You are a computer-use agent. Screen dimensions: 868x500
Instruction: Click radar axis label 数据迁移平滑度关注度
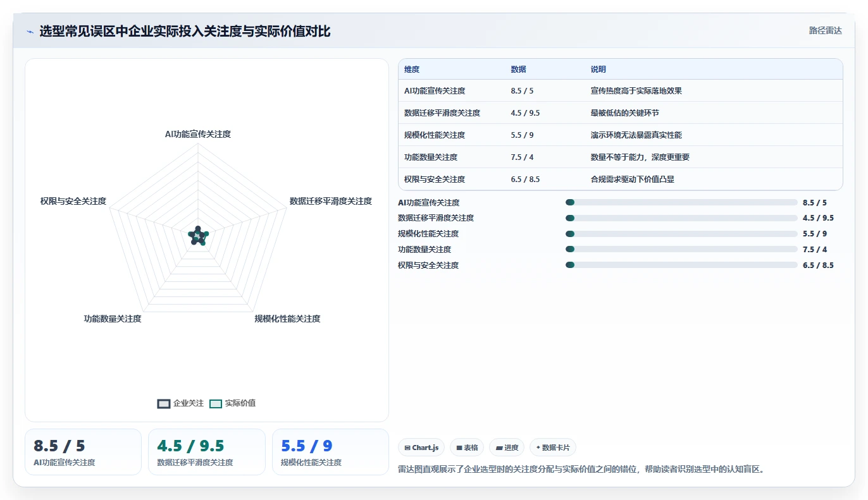[x=331, y=201]
